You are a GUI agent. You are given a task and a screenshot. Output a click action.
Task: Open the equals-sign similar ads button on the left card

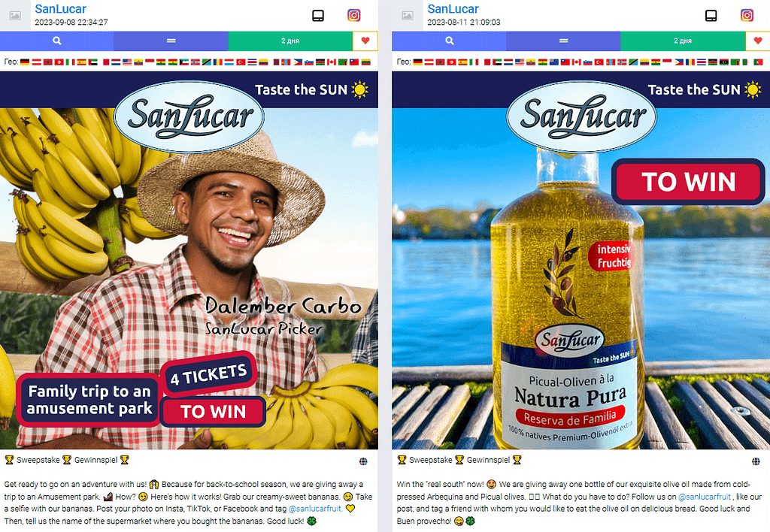[x=171, y=41]
